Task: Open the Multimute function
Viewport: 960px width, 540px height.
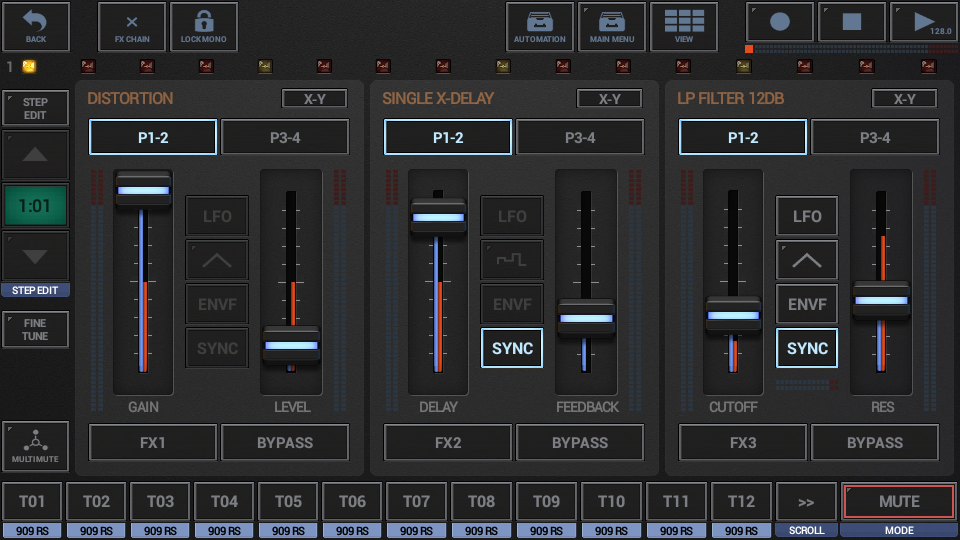Action: (36, 446)
